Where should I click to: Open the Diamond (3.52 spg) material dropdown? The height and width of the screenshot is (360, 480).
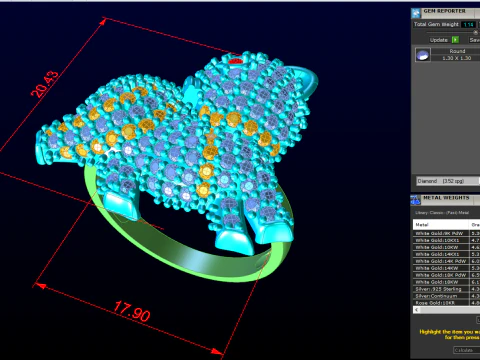(x=448, y=181)
